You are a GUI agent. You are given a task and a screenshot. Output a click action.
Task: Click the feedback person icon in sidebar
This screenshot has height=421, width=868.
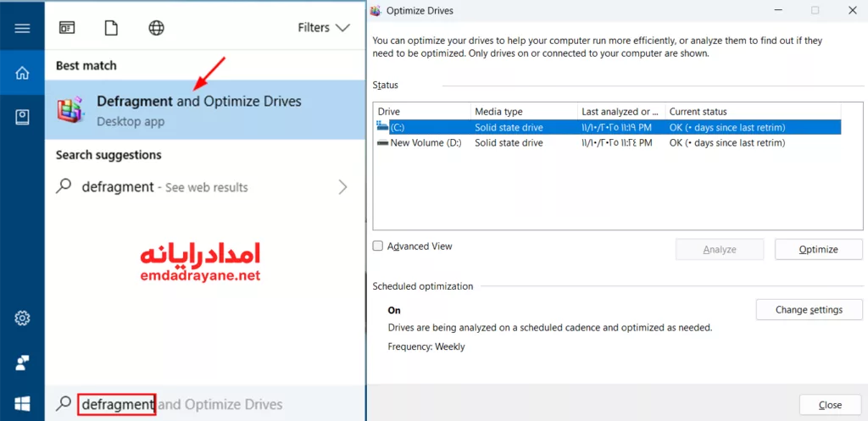22,363
